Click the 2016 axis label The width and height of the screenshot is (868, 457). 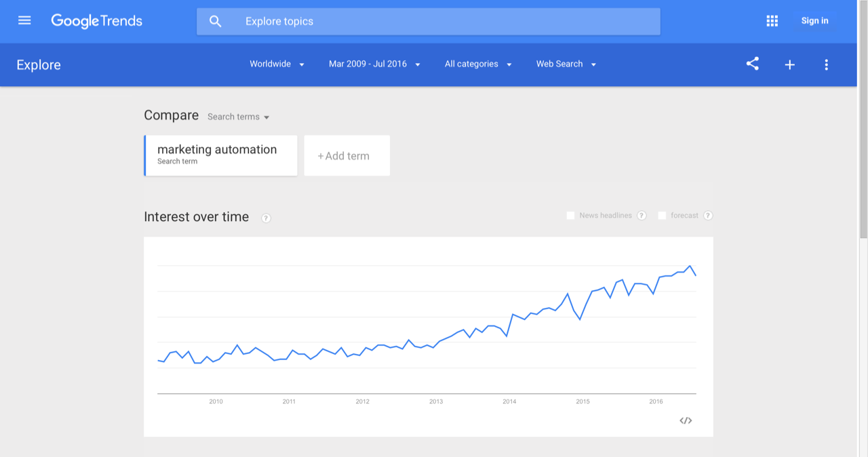click(x=656, y=401)
